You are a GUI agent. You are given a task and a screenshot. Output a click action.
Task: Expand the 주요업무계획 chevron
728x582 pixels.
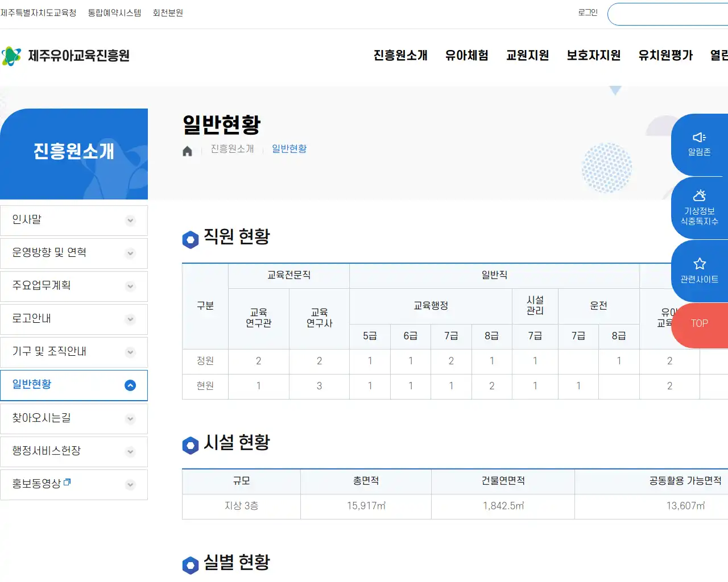(x=130, y=286)
